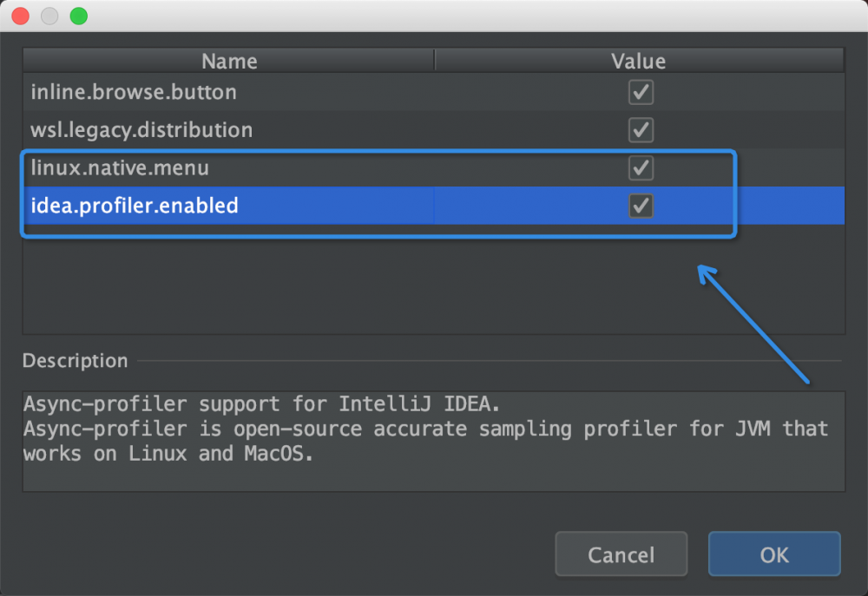Disable the linux.native.menu checkbox
Viewport: 868px width, 596px height.
tap(641, 167)
